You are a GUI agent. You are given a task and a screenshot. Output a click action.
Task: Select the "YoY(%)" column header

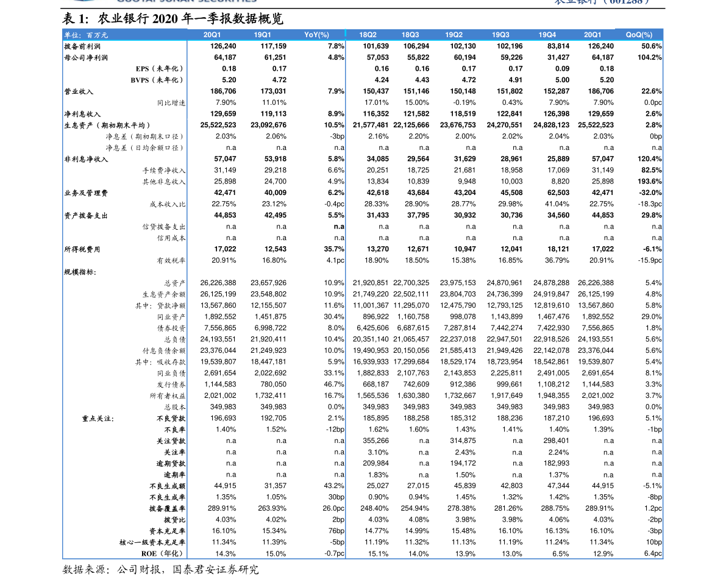[317, 35]
